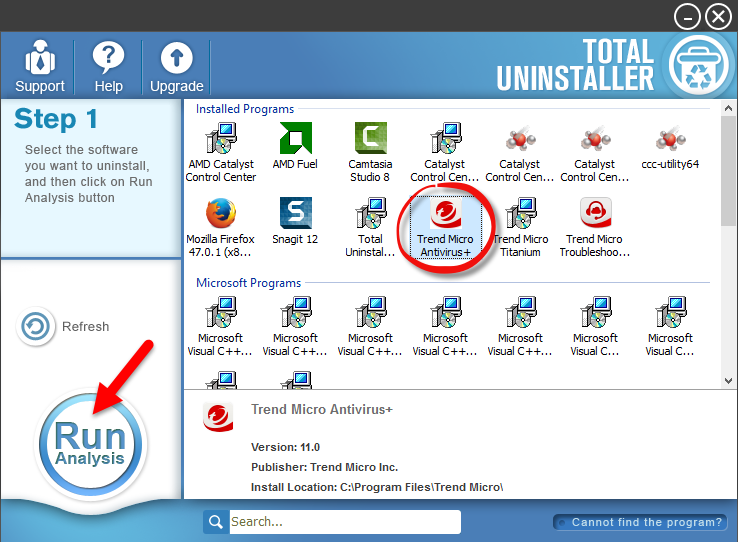The image size is (738, 542).
Task: Click the magnifier search icon
Action: (x=216, y=522)
